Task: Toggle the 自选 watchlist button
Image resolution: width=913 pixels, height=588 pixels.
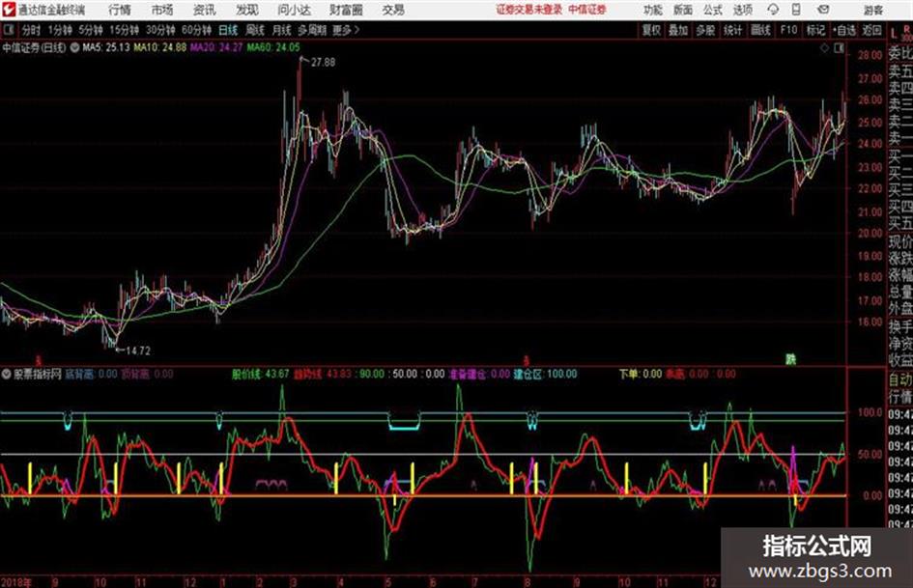Action: (x=844, y=30)
